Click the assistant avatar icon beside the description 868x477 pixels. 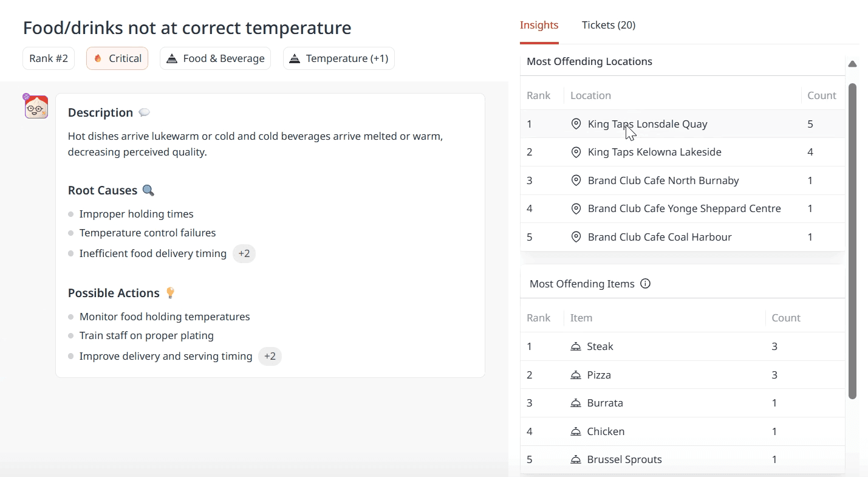[36, 107]
